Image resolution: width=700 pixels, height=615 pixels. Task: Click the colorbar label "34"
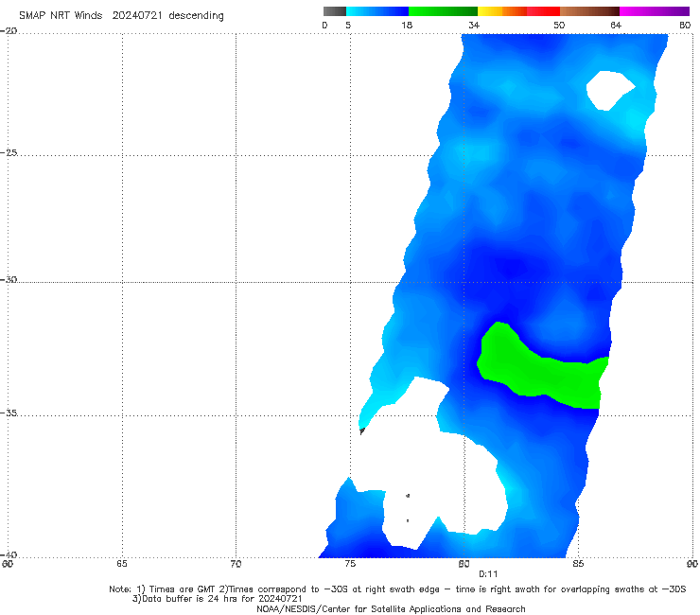(474, 25)
